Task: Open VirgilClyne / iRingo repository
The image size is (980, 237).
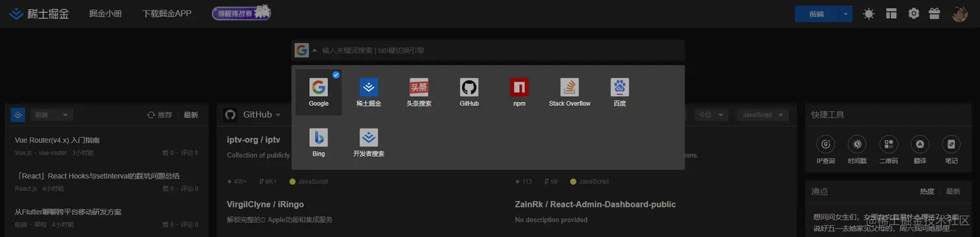Action: coord(265,205)
